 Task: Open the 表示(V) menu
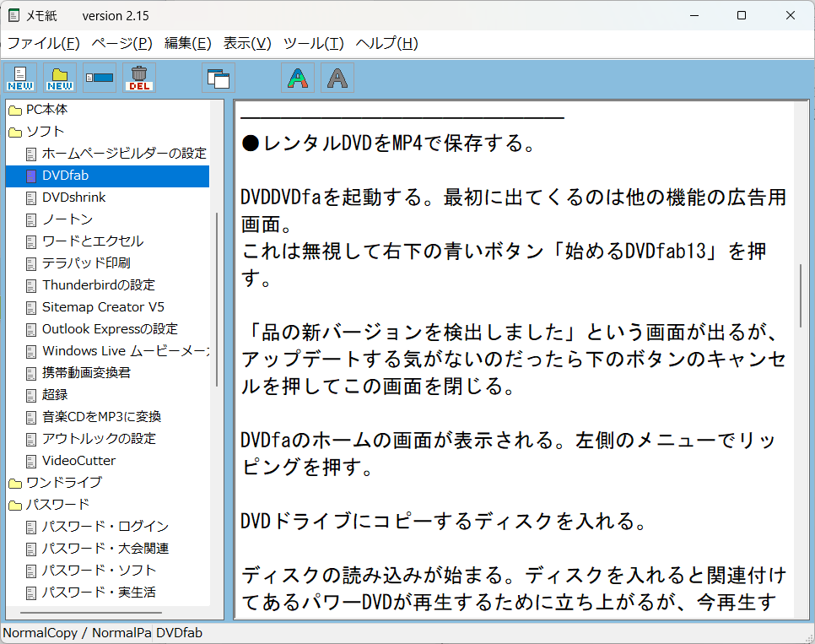click(247, 43)
